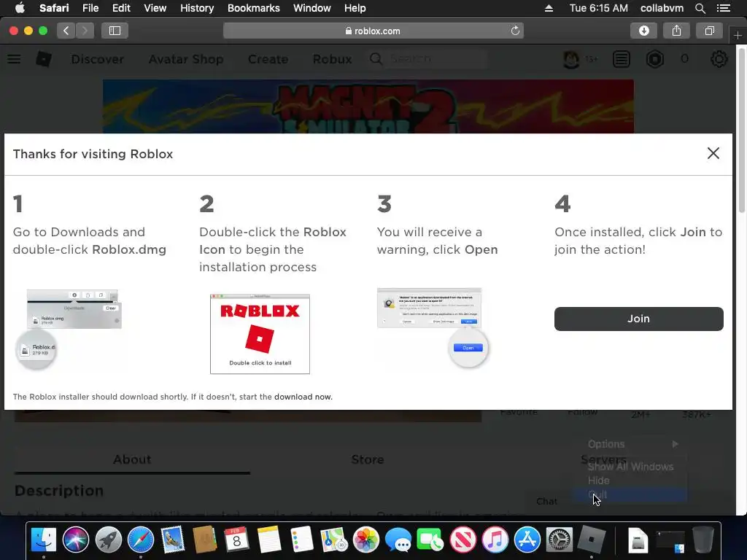This screenshot has height=560, width=747.
Task: Open the Edit menu
Action: point(121,8)
